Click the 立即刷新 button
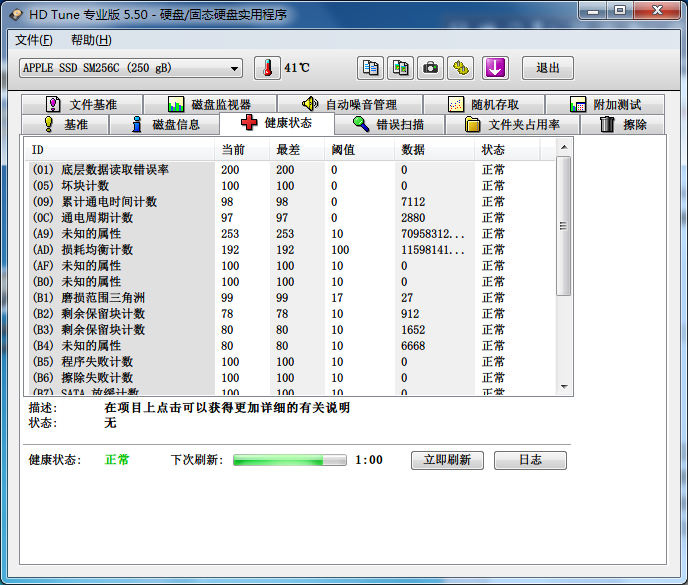Viewport: 688px width, 585px height. point(447,460)
